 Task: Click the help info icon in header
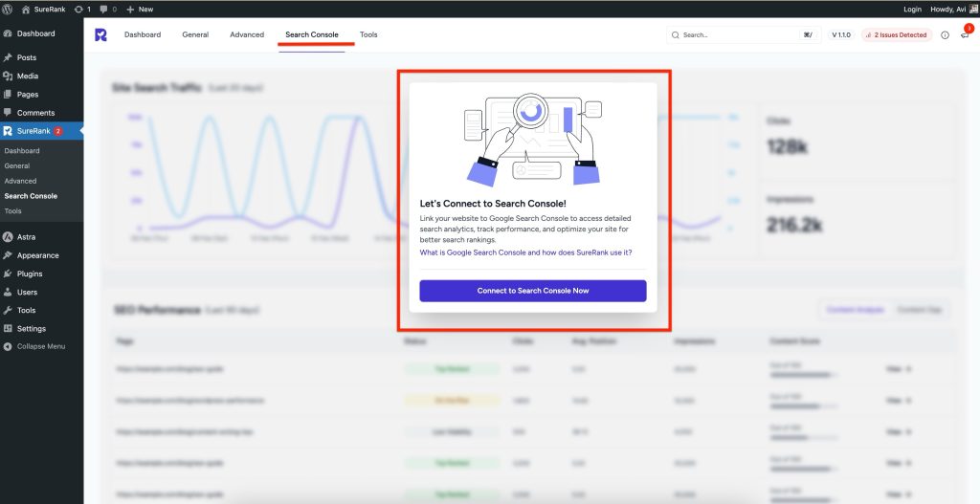pos(945,35)
